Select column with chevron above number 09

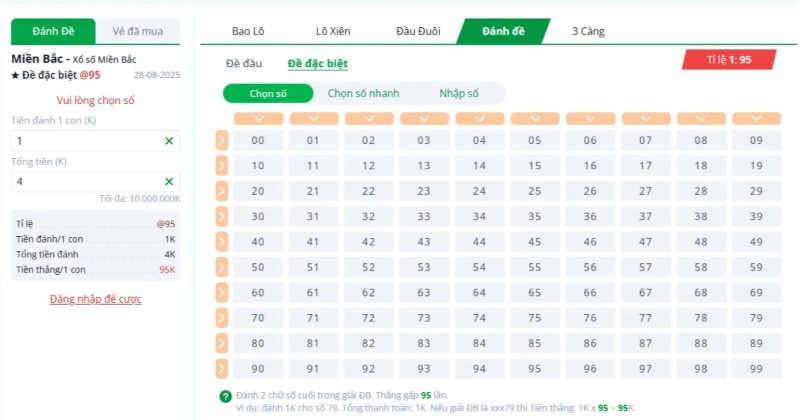tap(755, 118)
